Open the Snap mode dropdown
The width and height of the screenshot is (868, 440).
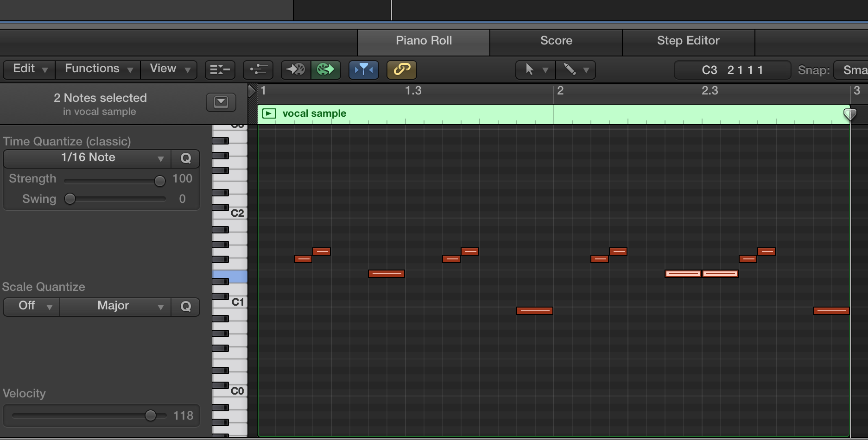851,70
